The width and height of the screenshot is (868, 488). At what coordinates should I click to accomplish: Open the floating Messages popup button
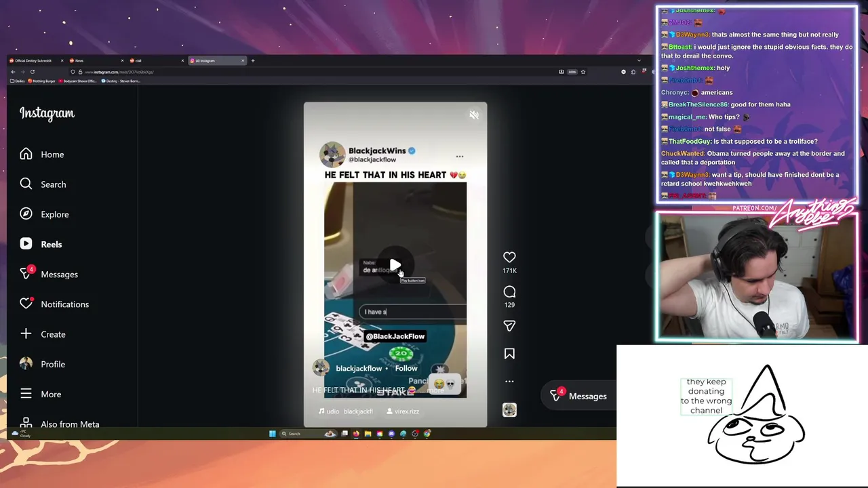(x=578, y=396)
